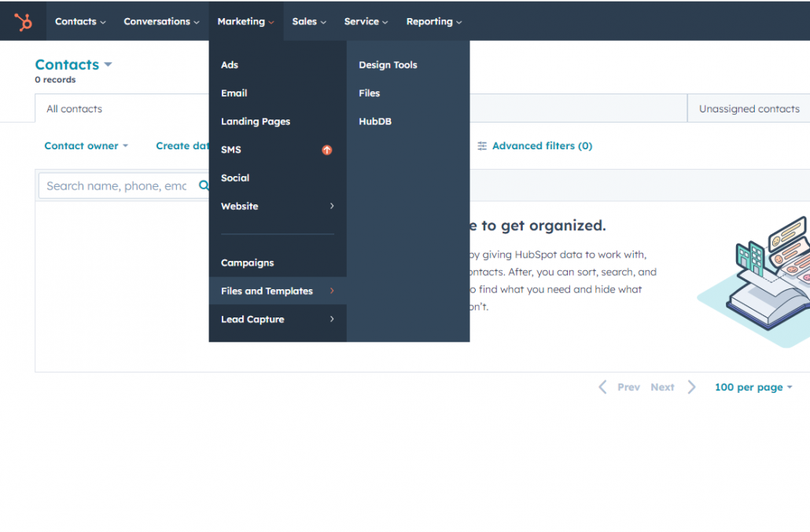Open Landing Pages from Marketing menu
The width and height of the screenshot is (810, 532).
256,122
